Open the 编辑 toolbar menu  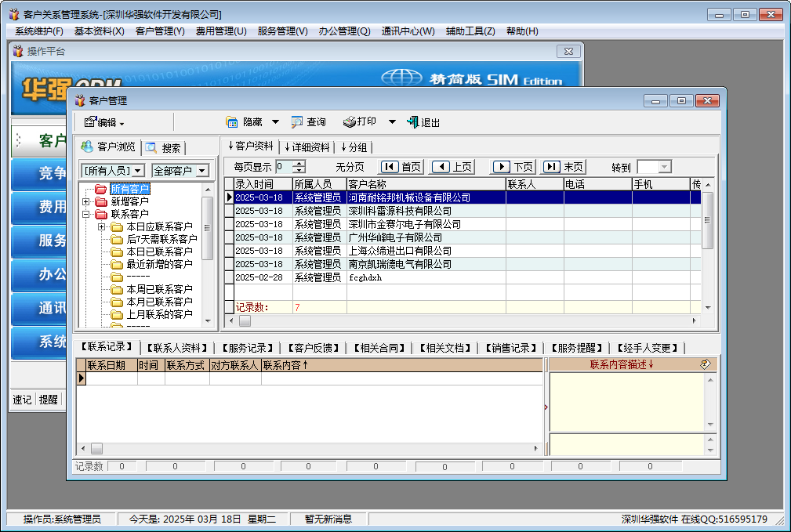tap(104, 122)
